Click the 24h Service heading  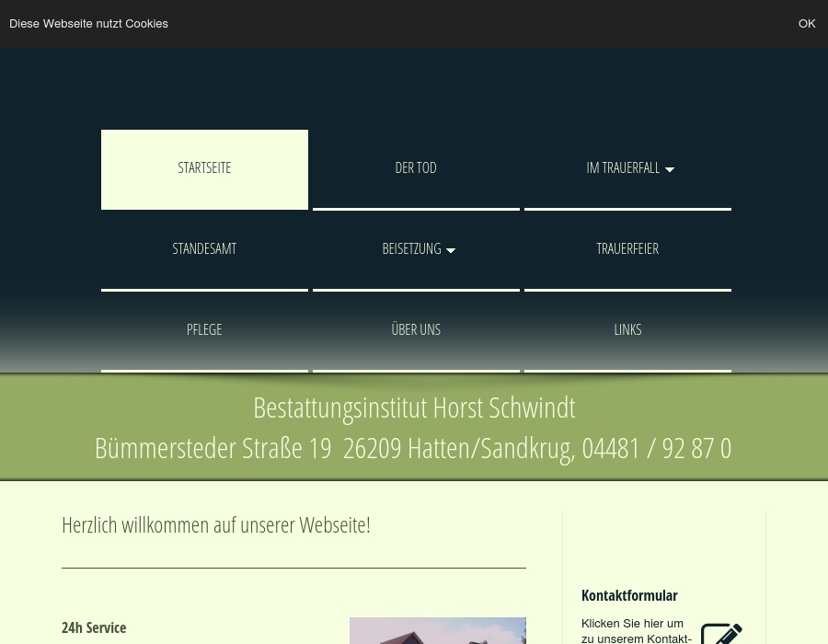[x=94, y=627]
